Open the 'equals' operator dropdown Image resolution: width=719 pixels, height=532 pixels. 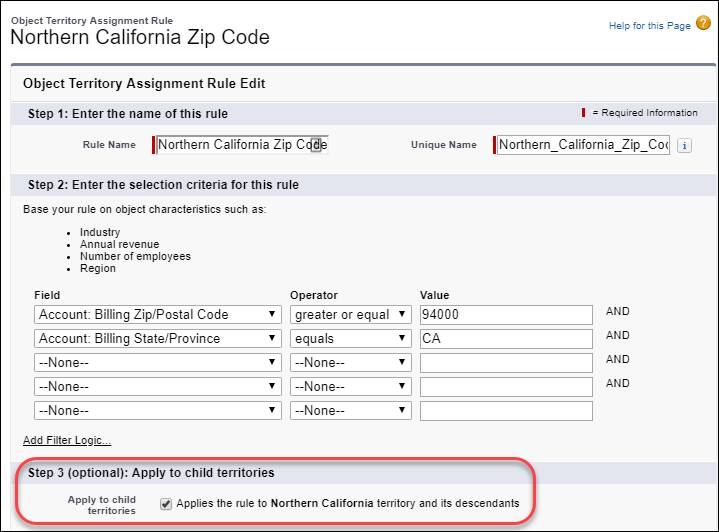(351, 338)
